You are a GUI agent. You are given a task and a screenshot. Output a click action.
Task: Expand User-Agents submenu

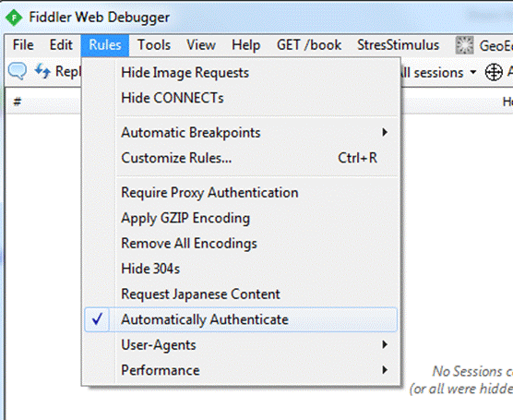[x=241, y=344]
